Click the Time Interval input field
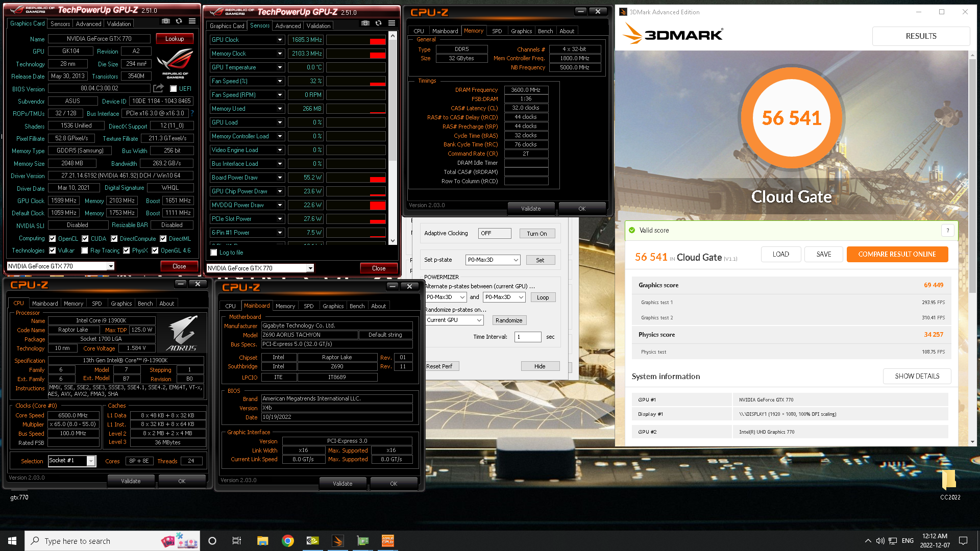The image size is (980, 551). [528, 337]
